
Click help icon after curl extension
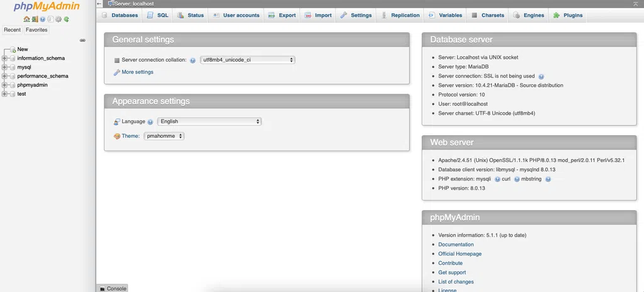pyautogui.click(x=517, y=179)
